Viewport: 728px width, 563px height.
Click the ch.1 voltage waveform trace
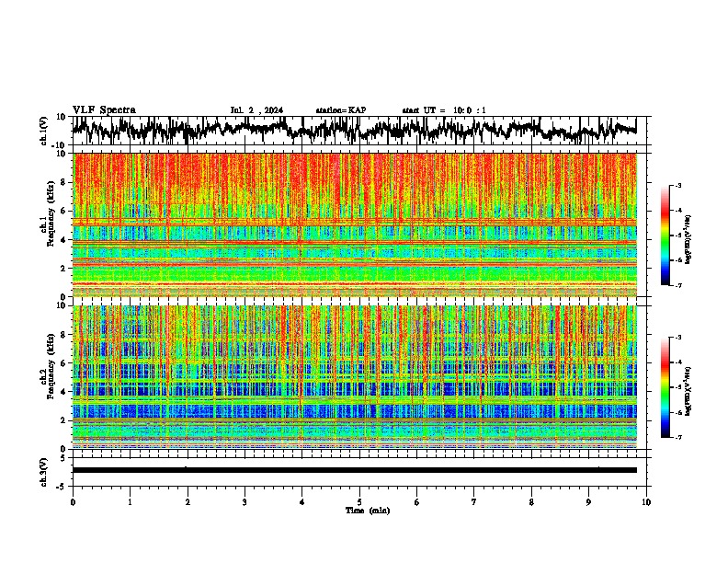354,129
